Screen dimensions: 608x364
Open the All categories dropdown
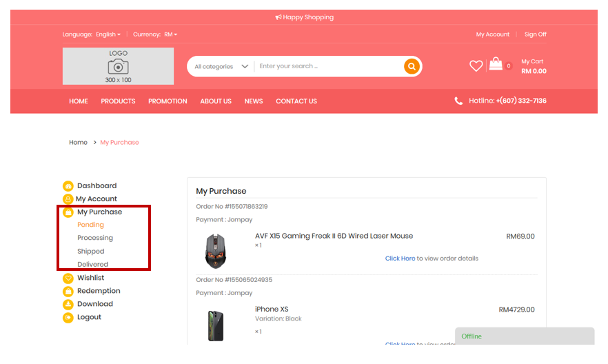tap(221, 67)
